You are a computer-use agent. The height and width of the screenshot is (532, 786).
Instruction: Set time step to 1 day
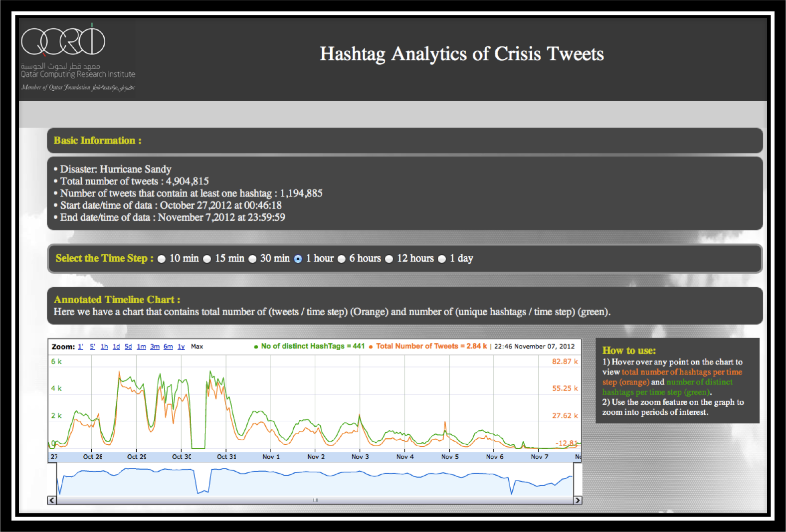point(442,259)
